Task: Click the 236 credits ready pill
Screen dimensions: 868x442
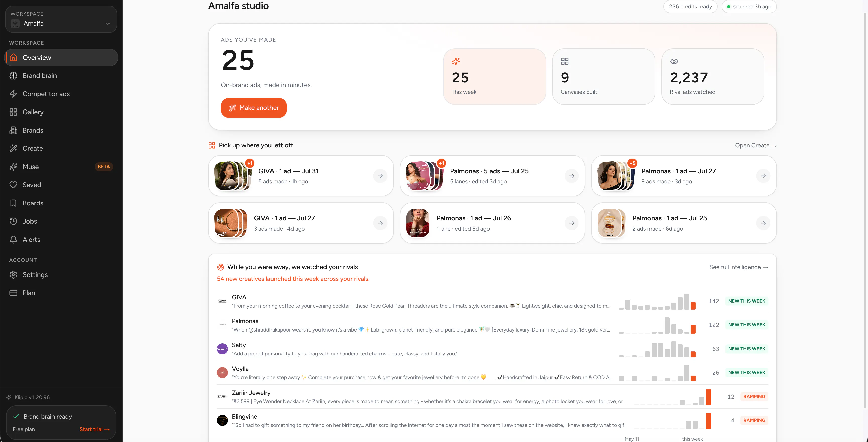Action: click(x=690, y=6)
